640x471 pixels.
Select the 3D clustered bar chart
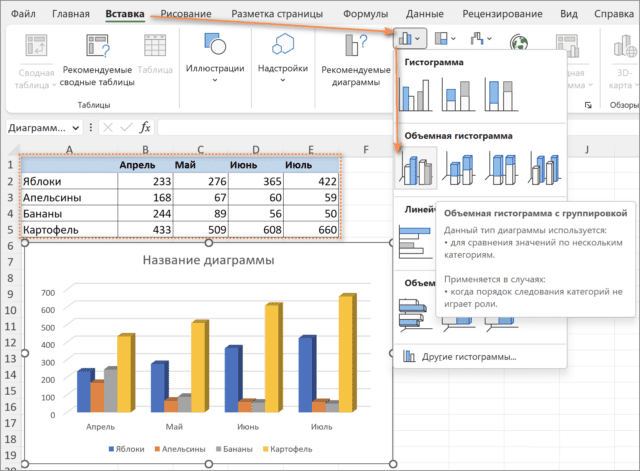(x=416, y=313)
